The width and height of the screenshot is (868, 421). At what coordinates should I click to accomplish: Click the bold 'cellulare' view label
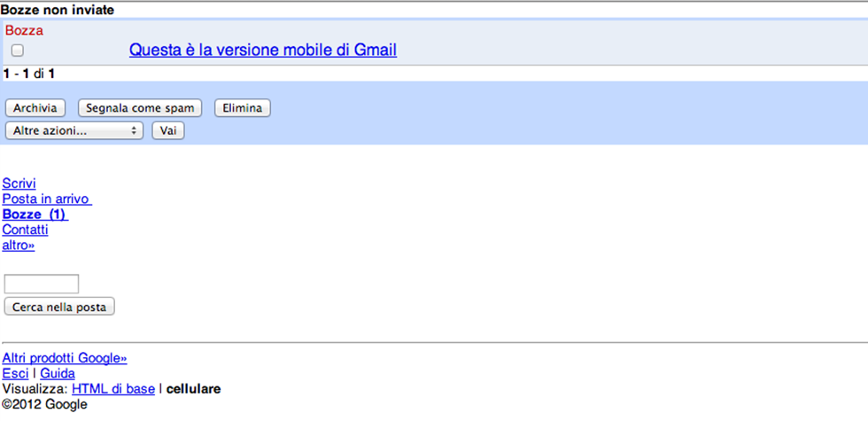pos(193,389)
